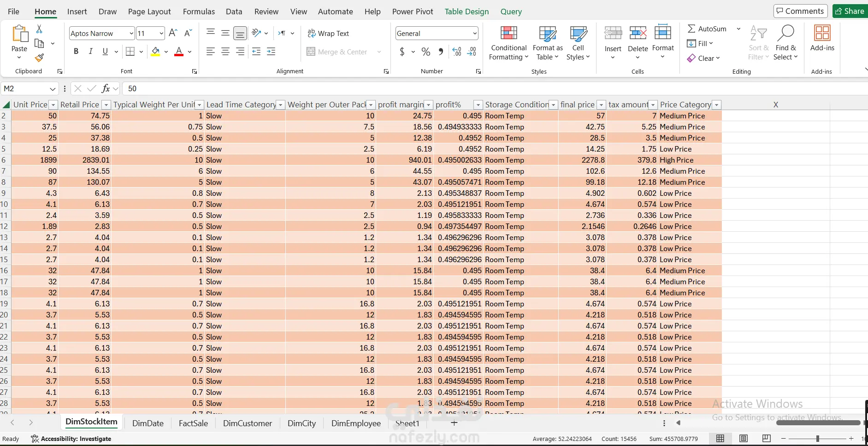This screenshot has width=868, height=446.
Task: Toggle Align Left horizontal alignment
Action: pyautogui.click(x=211, y=52)
